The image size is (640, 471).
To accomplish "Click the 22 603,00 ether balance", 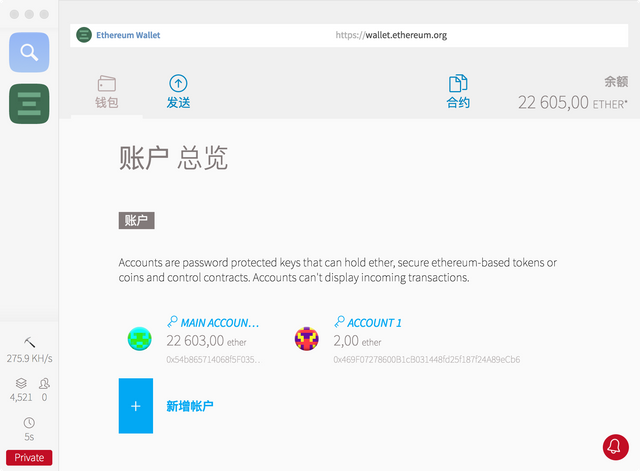I will pyautogui.click(x=206, y=341).
